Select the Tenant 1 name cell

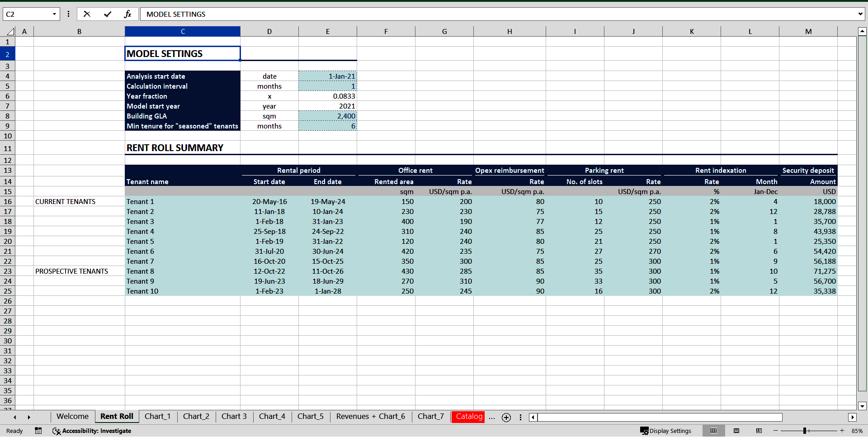(183, 201)
